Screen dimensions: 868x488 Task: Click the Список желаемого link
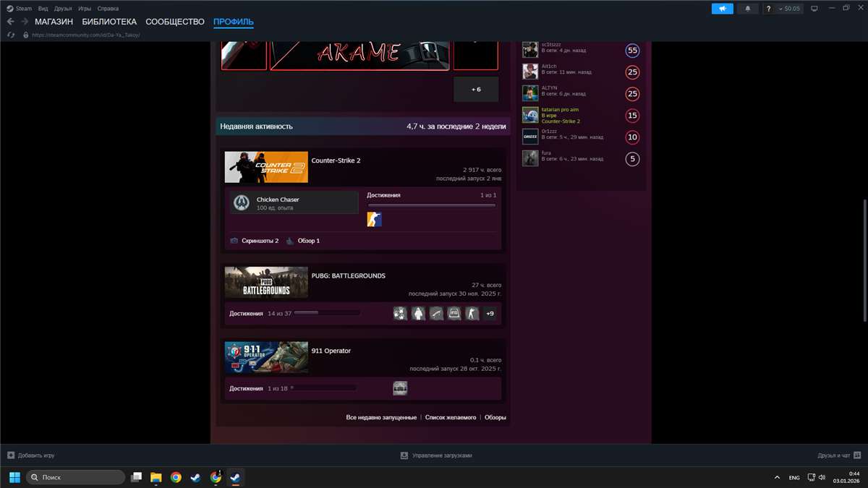(450, 417)
